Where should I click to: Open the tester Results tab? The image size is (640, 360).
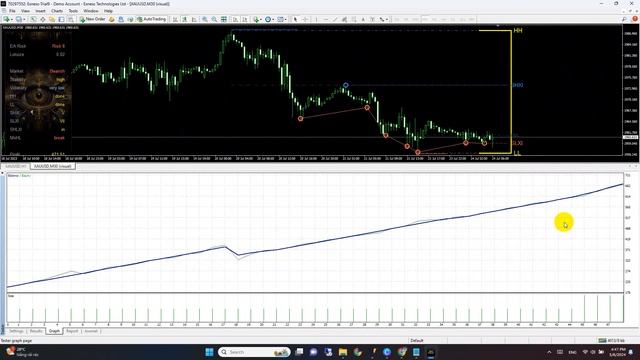36,331
